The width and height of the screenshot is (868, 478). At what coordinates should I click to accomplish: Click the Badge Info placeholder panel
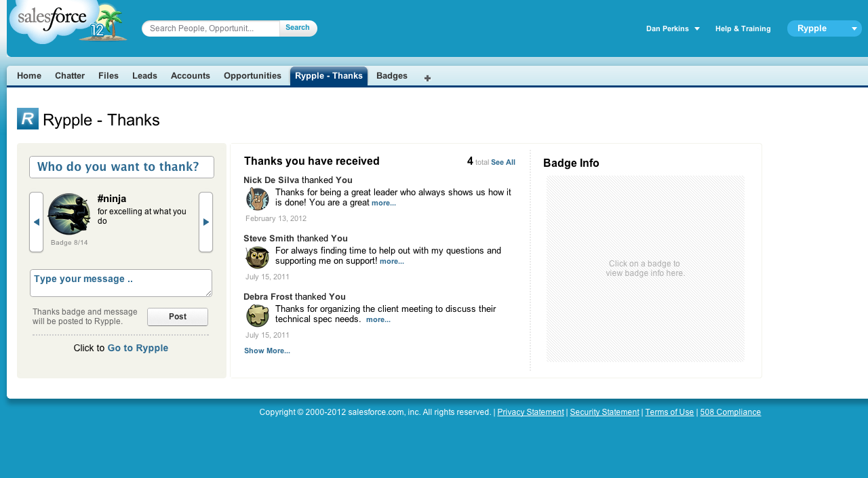(x=646, y=268)
